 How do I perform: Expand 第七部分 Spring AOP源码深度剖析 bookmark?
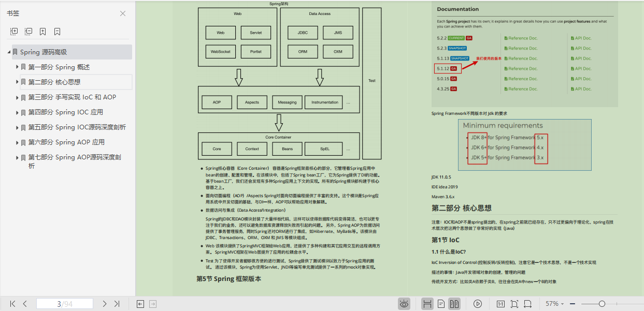[x=17, y=157]
